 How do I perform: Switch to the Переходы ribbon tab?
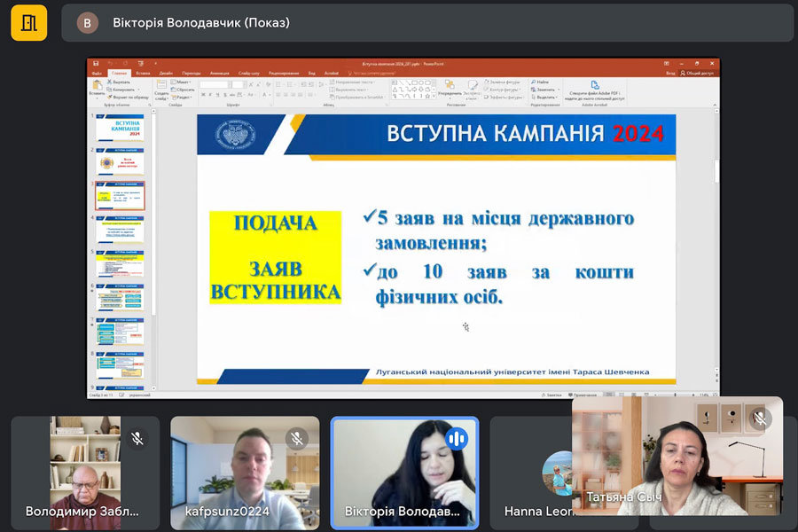[x=192, y=74]
